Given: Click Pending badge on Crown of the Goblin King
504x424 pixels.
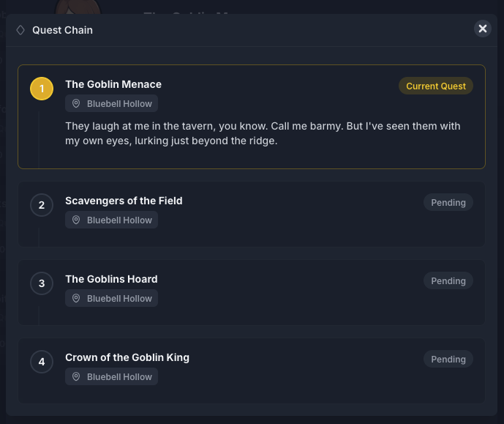Looking at the screenshot, I should coord(448,360).
